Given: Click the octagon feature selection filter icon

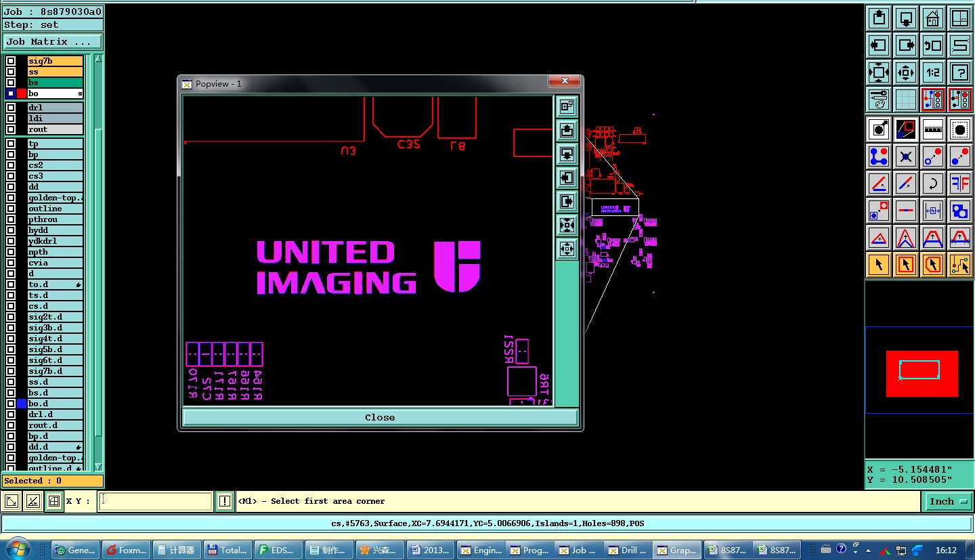Looking at the screenshot, I should (x=960, y=129).
